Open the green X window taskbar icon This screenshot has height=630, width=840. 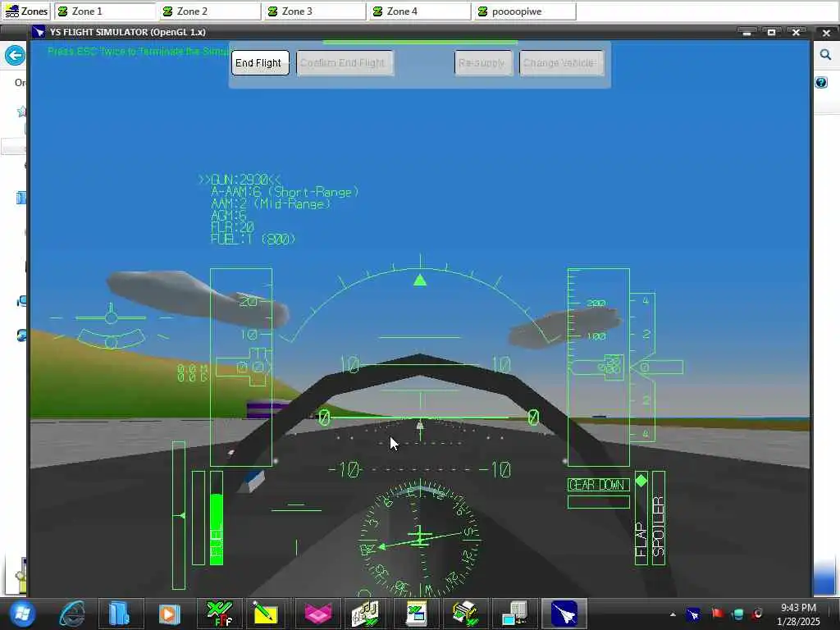tap(416, 614)
